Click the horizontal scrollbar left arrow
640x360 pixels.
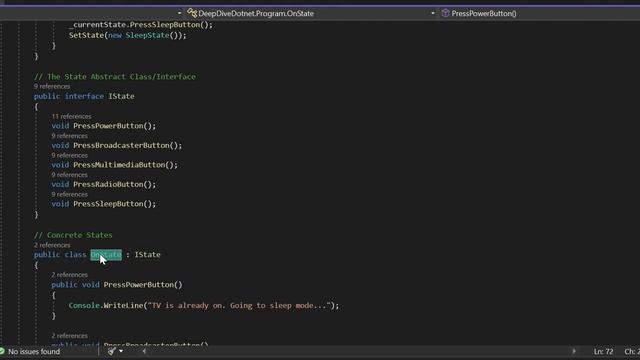[x=144, y=351]
